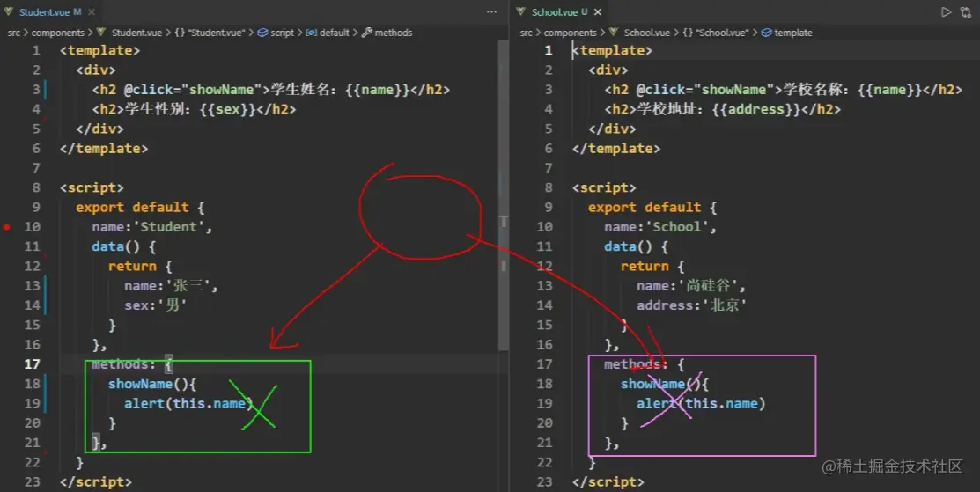This screenshot has height=492, width=980.
Task: Click line number 1 in the School.vue gutter
Action: [x=549, y=50]
